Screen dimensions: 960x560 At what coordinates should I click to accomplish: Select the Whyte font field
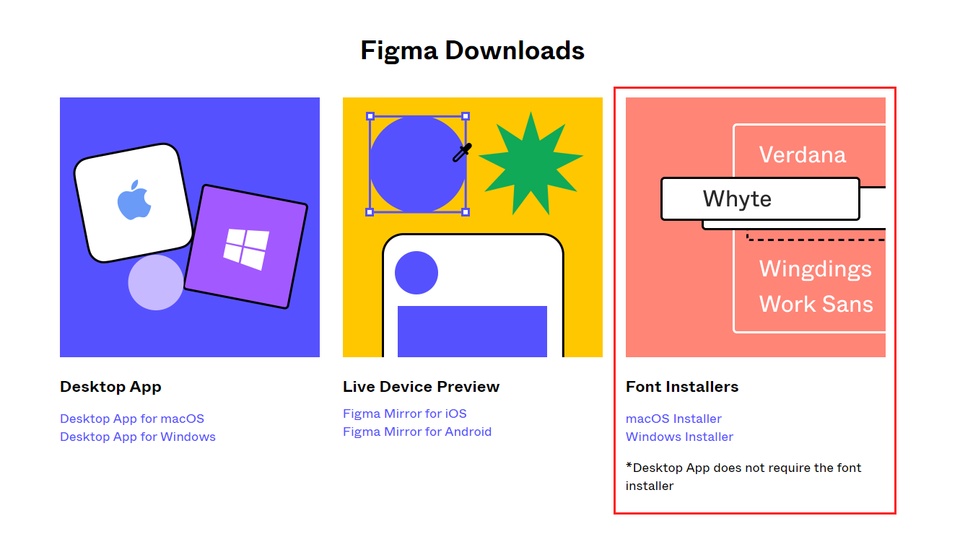click(760, 198)
